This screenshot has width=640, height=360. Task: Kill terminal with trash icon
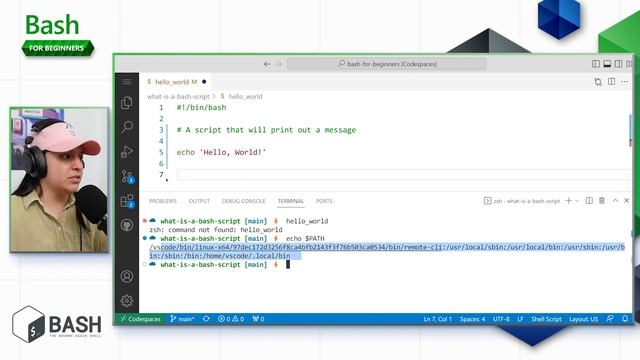tap(602, 200)
